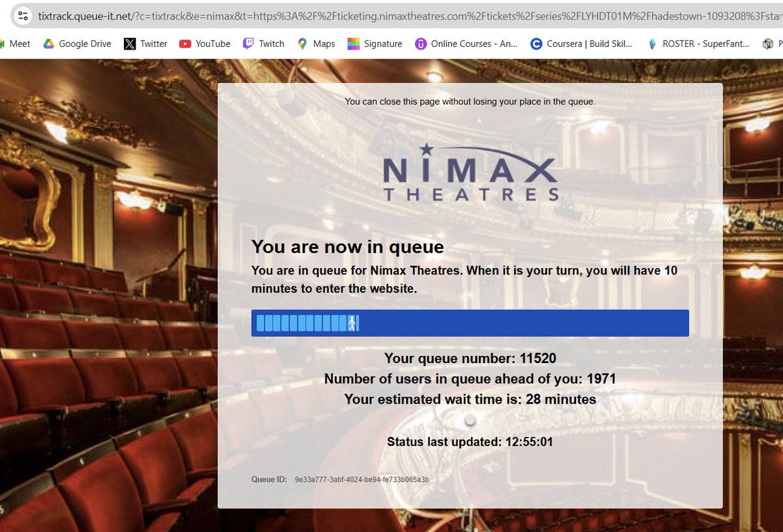This screenshot has width=783, height=532.
Task: Click the Nimax Theatres logo
Action: click(x=470, y=173)
